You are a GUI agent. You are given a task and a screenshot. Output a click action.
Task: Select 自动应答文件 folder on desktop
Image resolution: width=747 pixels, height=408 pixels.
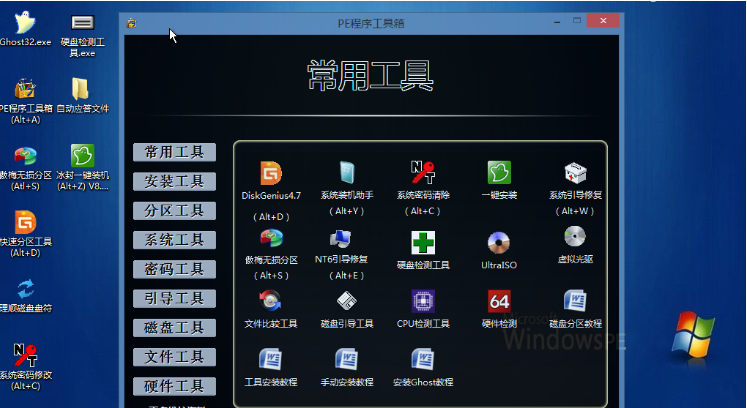(82, 95)
